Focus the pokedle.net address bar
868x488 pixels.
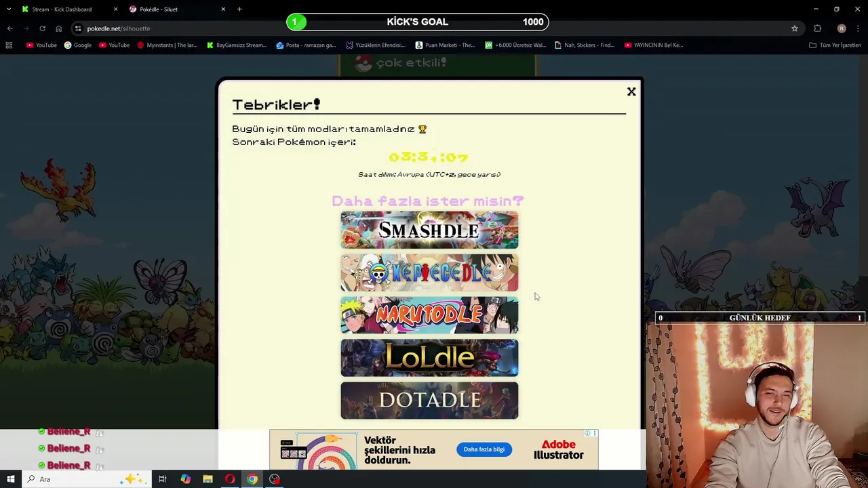434,28
